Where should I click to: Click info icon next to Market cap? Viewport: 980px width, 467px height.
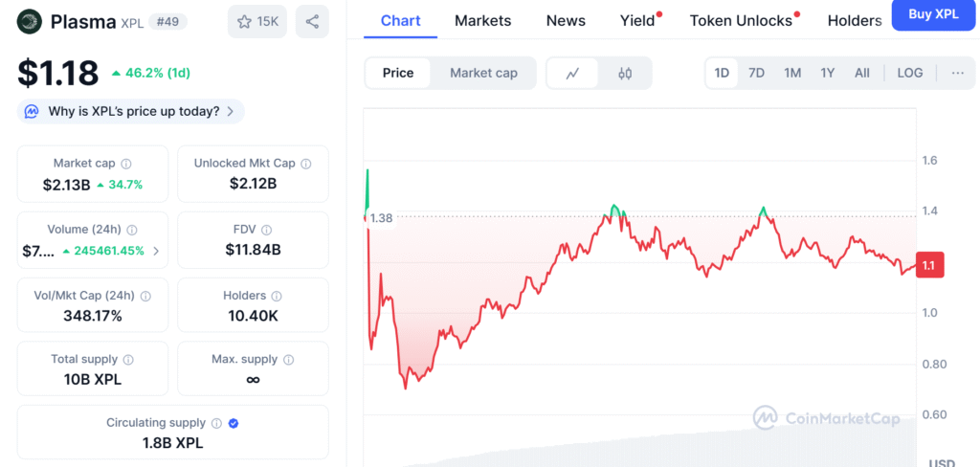tap(126, 164)
